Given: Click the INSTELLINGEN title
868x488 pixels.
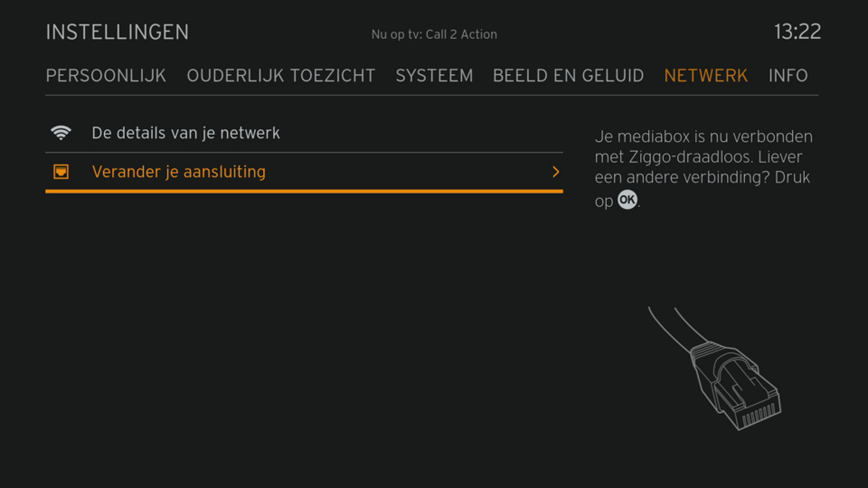Looking at the screenshot, I should (117, 31).
